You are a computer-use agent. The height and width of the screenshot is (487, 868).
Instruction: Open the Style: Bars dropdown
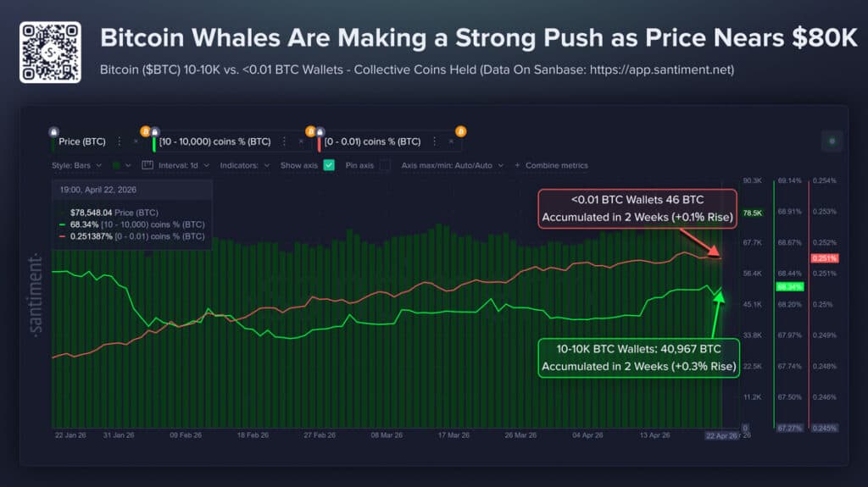click(76, 165)
